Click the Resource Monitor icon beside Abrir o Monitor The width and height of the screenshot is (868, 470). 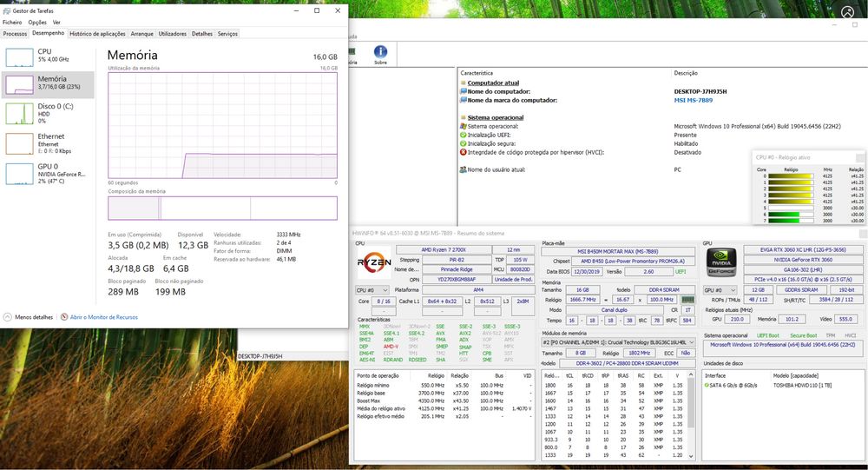(x=64, y=317)
